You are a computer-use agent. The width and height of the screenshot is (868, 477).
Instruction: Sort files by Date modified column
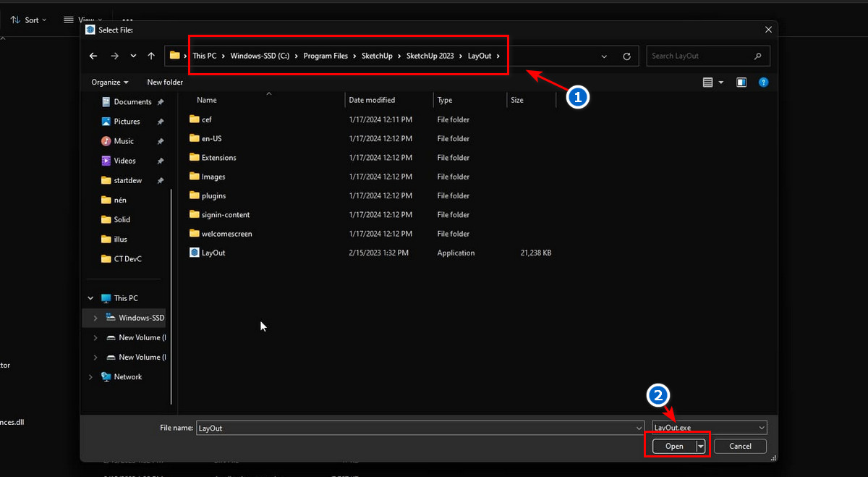pyautogui.click(x=372, y=100)
